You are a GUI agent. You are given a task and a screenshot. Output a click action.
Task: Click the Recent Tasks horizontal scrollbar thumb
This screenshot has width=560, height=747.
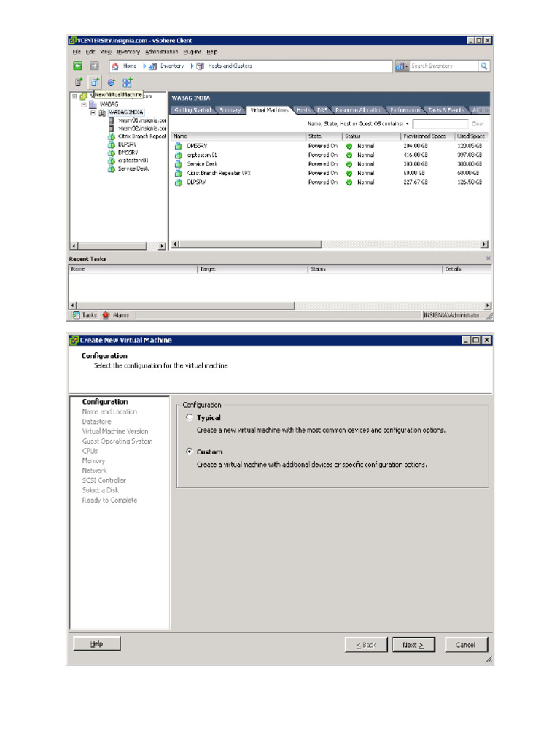(x=186, y=306)
